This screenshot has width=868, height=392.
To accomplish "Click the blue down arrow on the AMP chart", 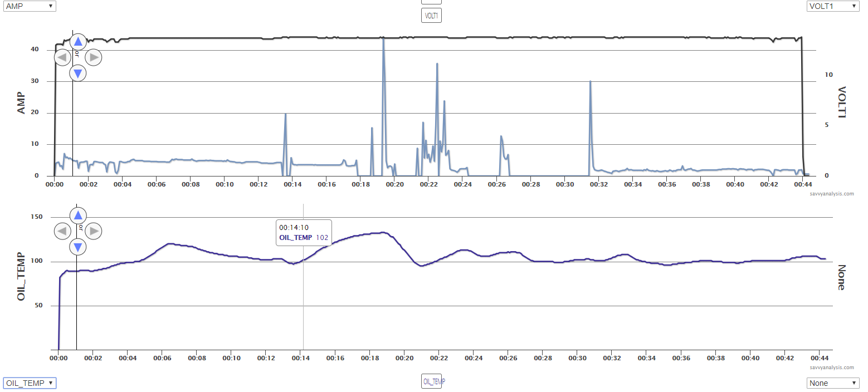I will pos(77,72).
